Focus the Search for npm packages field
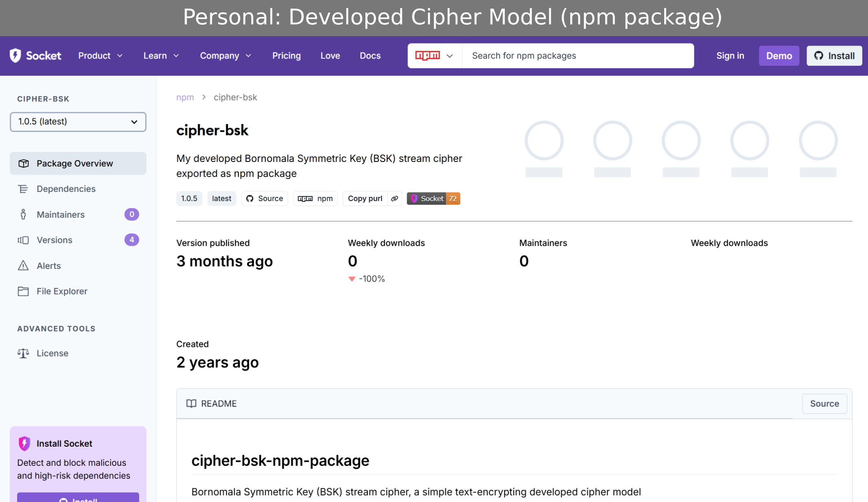 [578, 56]
